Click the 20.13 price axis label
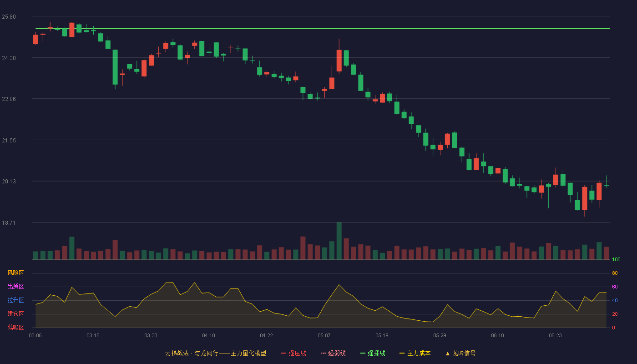This screenshot has height=364, width=637. click(x=9, y=182)
